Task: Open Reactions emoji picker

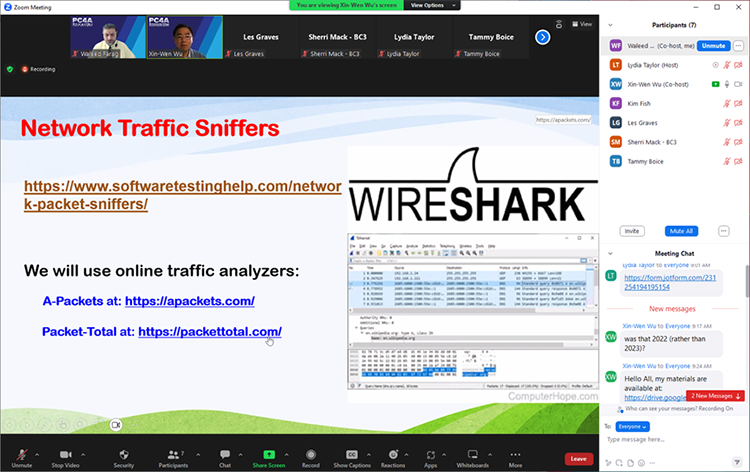Action: 393,458
